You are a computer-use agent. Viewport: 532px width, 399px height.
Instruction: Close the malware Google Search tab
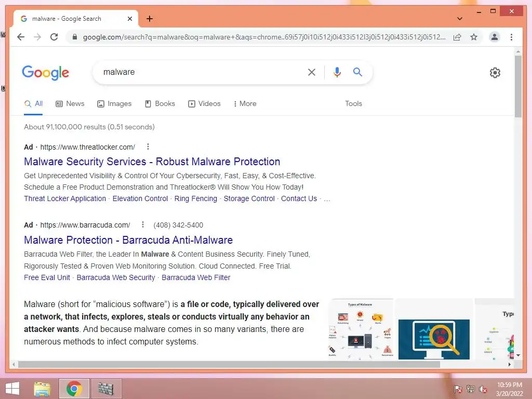[129, 19]
